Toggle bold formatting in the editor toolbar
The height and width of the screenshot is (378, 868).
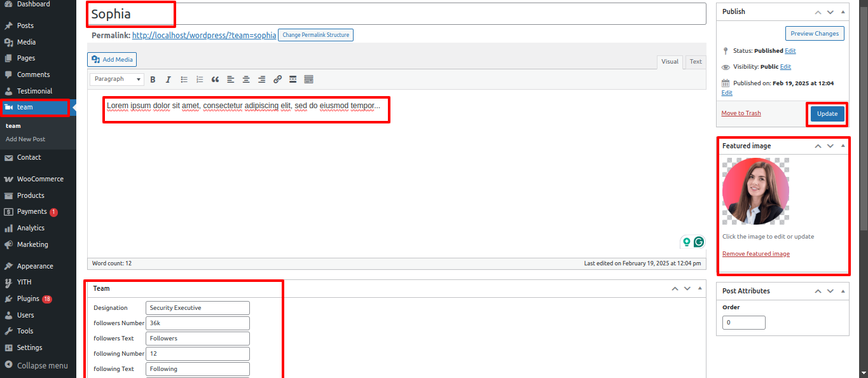(x=153, y=80)
